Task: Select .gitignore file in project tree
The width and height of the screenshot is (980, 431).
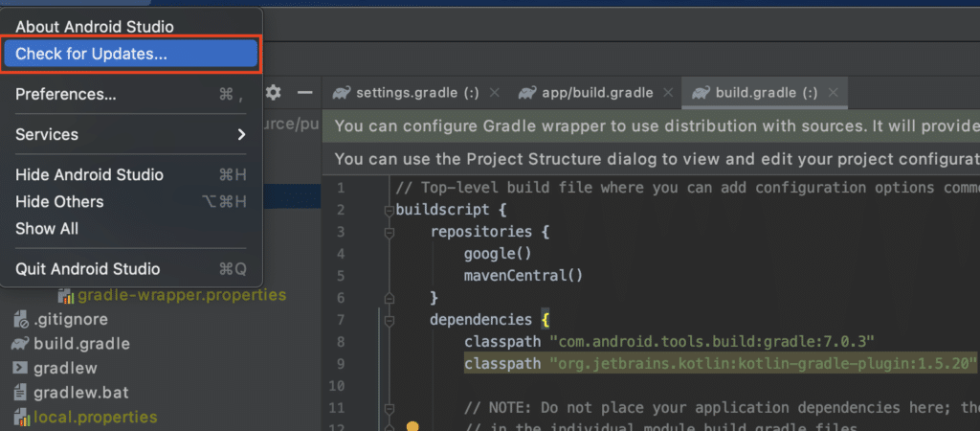Action: point(71,320)
